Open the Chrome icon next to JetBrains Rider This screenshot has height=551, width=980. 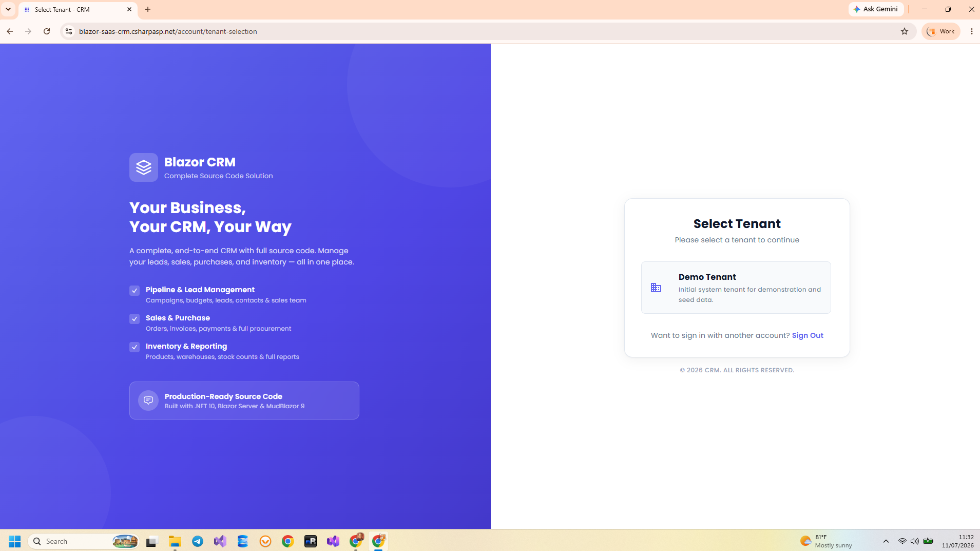(288, 541)
